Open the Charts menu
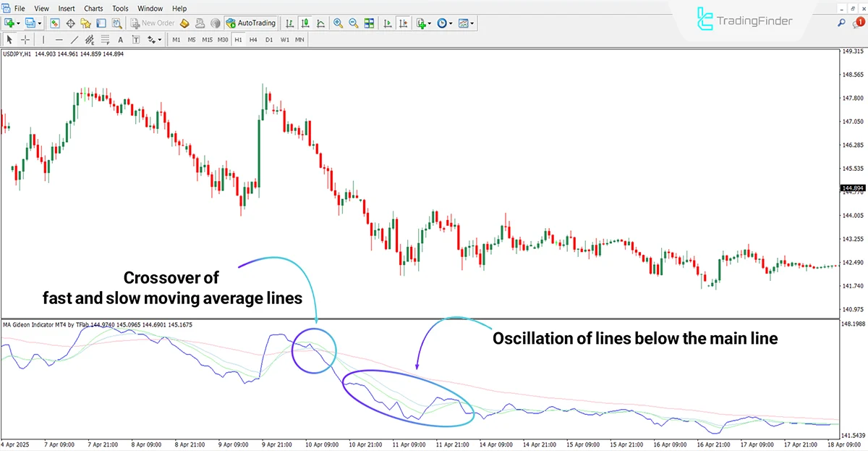868x451 pixels. click(93, 8)
